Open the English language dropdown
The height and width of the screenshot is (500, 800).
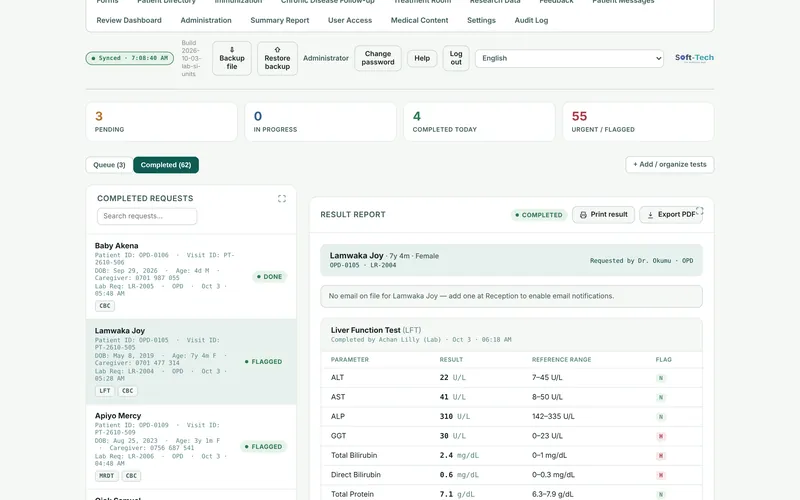pyautogui.click(x=569, y=58)
